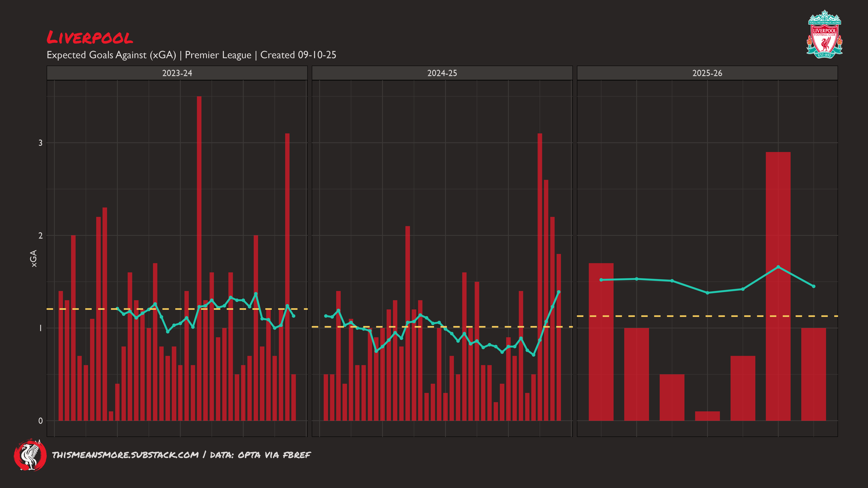Image resolution: width=868 pixels, height=488 pixels.
Task: Select the 2025-26 season panel header
Action: coord(707,73)
